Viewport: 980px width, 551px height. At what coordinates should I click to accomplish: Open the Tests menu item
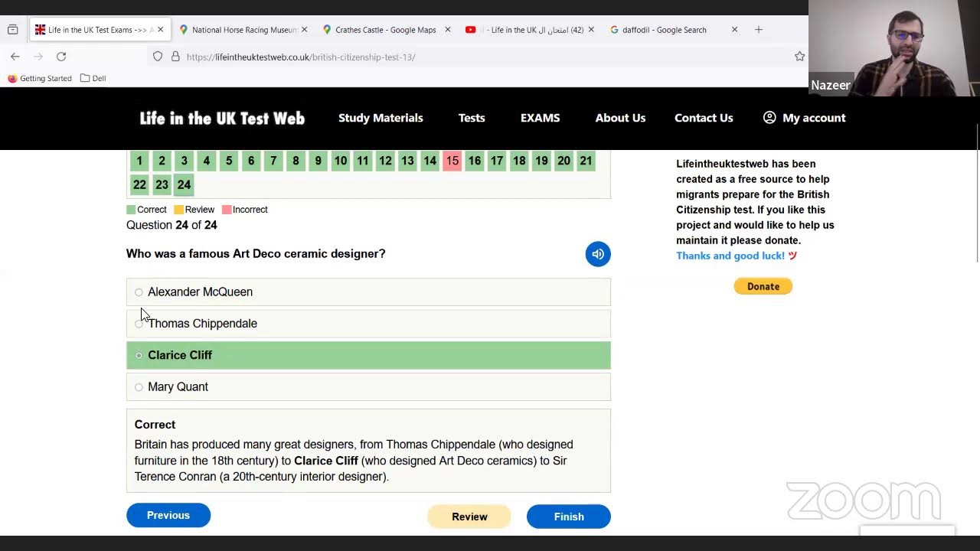tap(472, 118)
